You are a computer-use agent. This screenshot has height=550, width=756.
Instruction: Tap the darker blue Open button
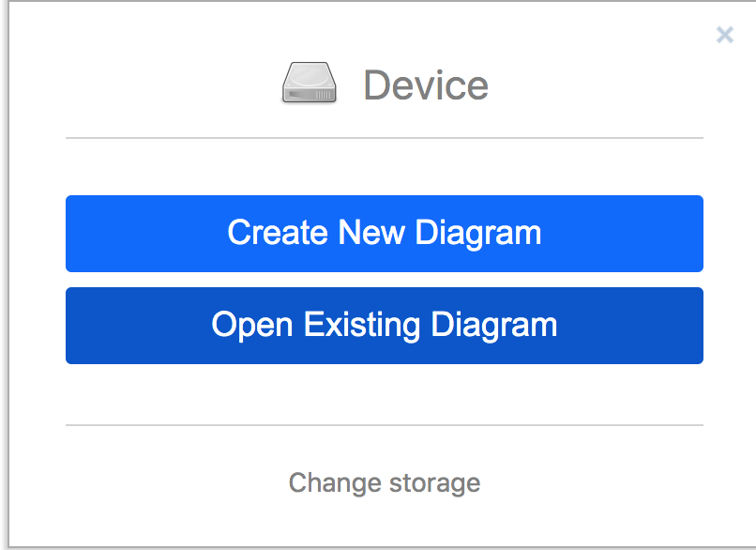(385, 326)
